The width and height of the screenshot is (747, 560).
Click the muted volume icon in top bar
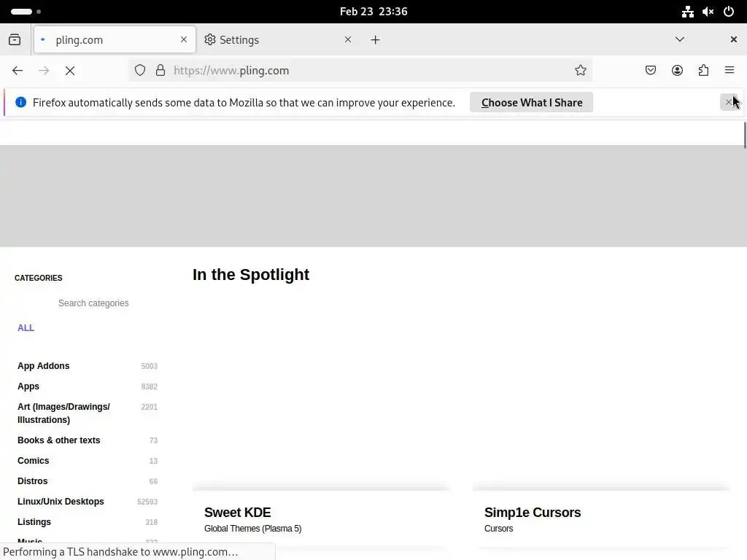[708, 12]
